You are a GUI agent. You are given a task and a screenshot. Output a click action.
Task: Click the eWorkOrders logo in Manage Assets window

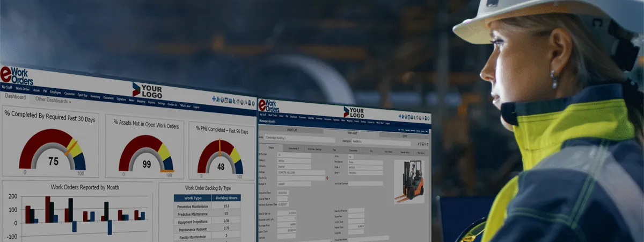[x=269, y=106]
